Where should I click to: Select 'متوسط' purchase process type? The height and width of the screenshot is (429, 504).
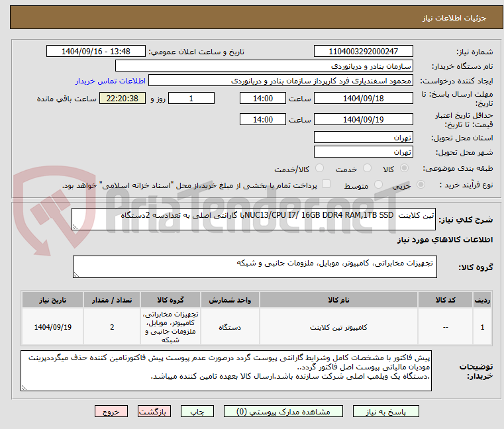(379, 186)
